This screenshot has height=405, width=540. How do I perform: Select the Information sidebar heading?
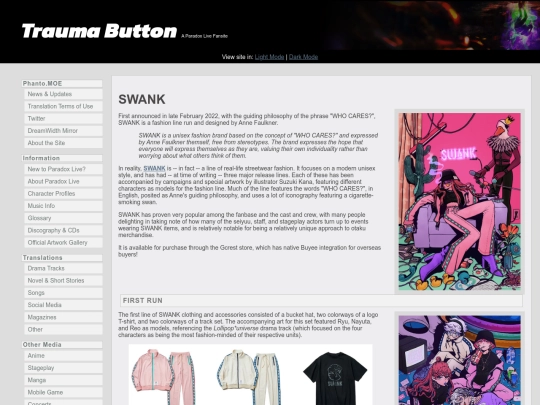pyautogui.click(x=62, y=158)
